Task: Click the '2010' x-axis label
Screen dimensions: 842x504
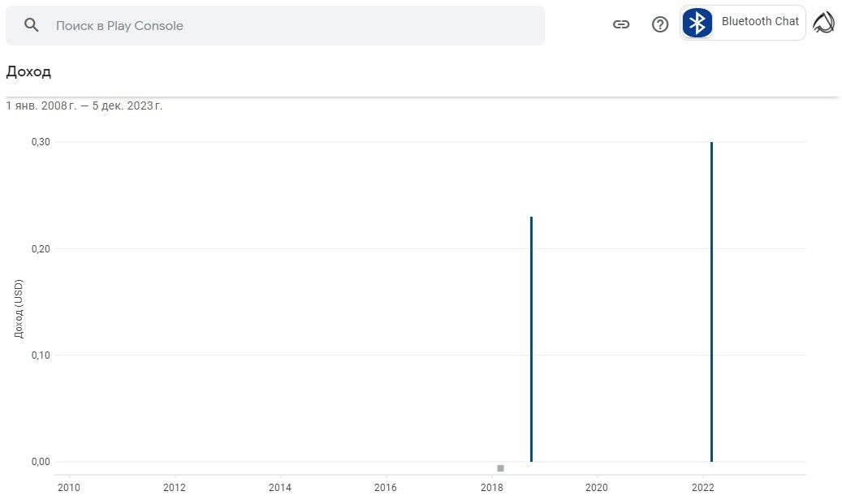Action: 69,487
